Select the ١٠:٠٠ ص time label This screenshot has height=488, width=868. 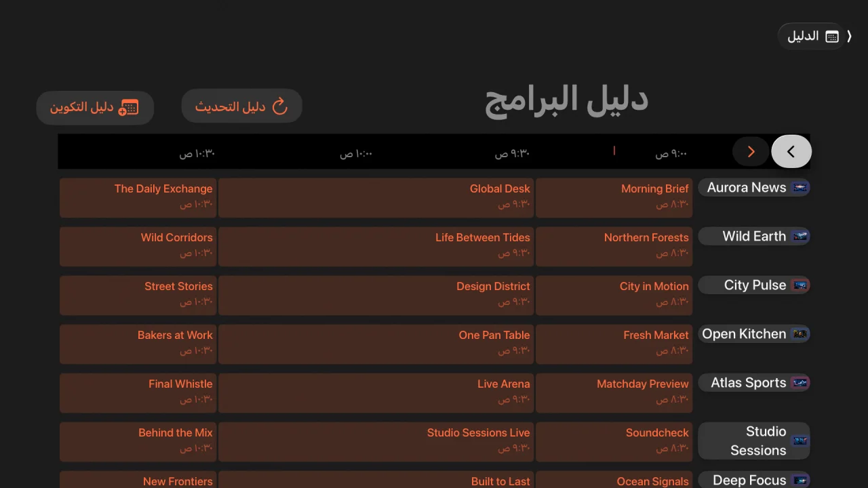356,154
